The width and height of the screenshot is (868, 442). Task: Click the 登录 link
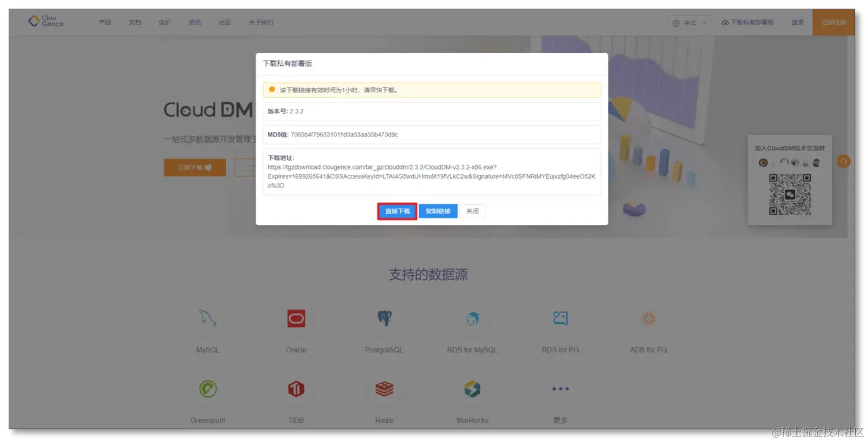(798, 23)
